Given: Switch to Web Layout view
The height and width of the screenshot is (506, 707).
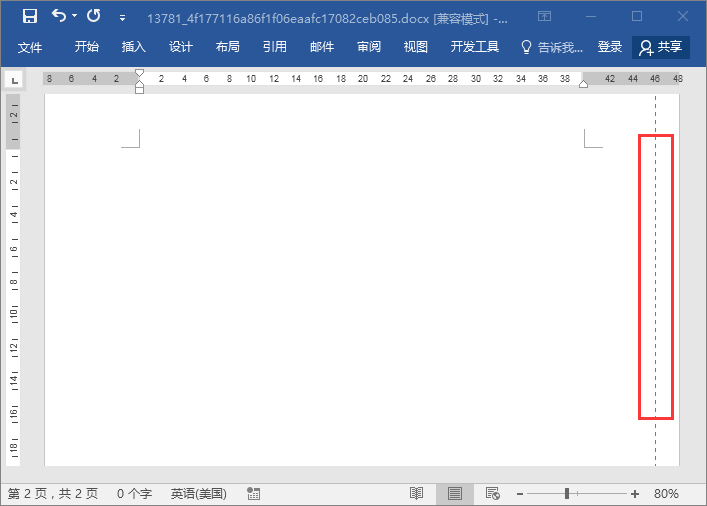Looking at the screenshot, I should coord(492,494).
